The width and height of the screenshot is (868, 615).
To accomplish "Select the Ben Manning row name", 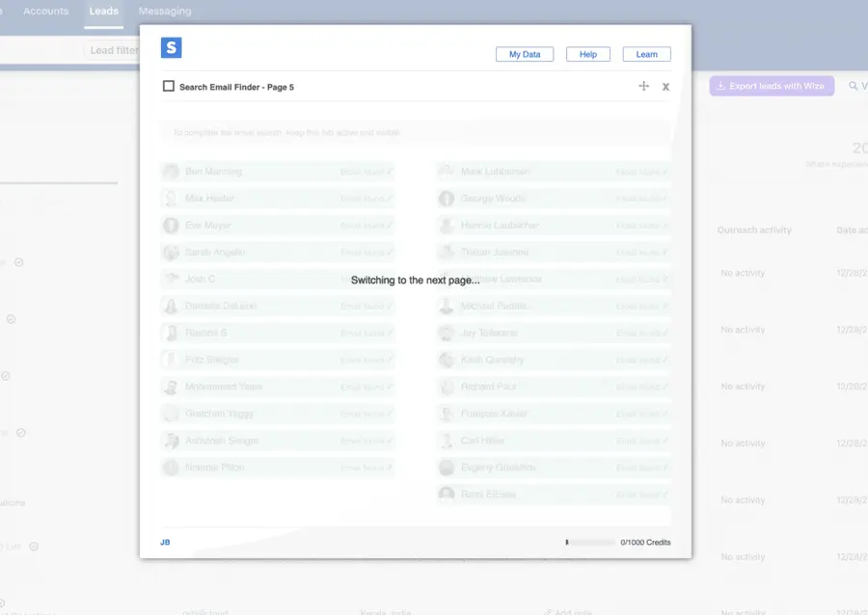I will click(x=213, y=172).
